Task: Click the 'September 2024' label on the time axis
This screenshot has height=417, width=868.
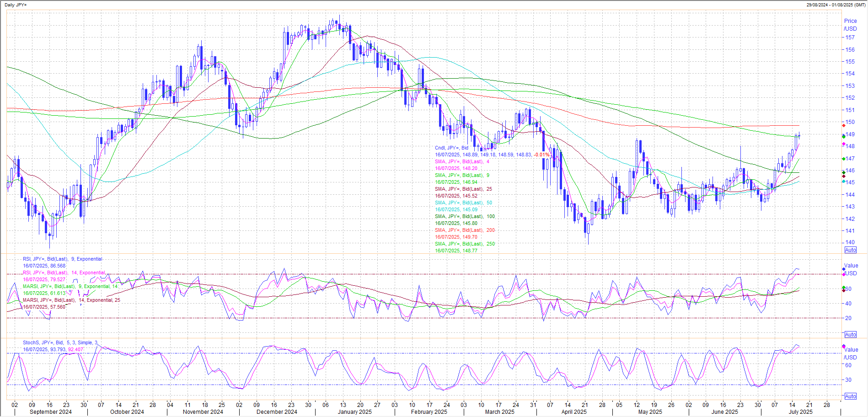Action: 51,412
